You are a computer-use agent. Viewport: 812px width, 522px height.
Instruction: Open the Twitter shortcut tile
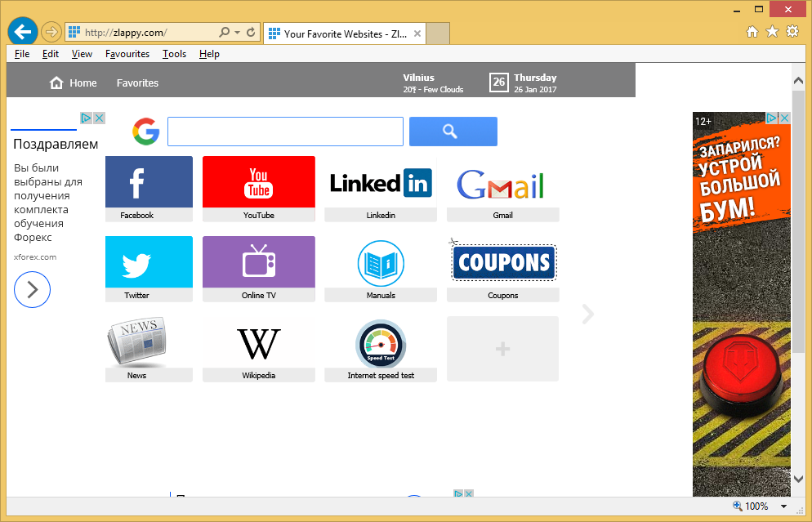point(149,263)
